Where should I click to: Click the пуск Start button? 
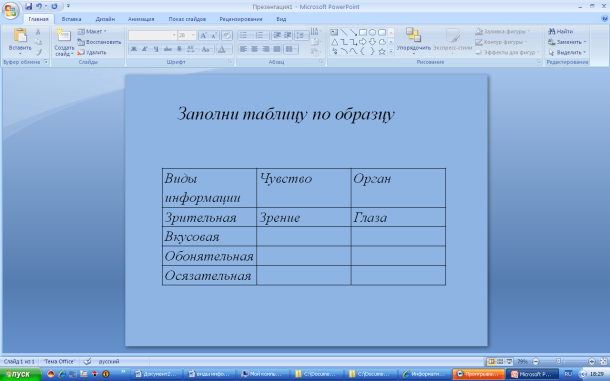coord(20,374)
